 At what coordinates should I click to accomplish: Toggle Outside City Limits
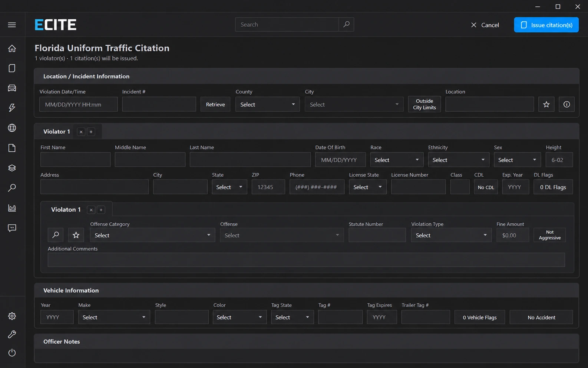(425, 104)
